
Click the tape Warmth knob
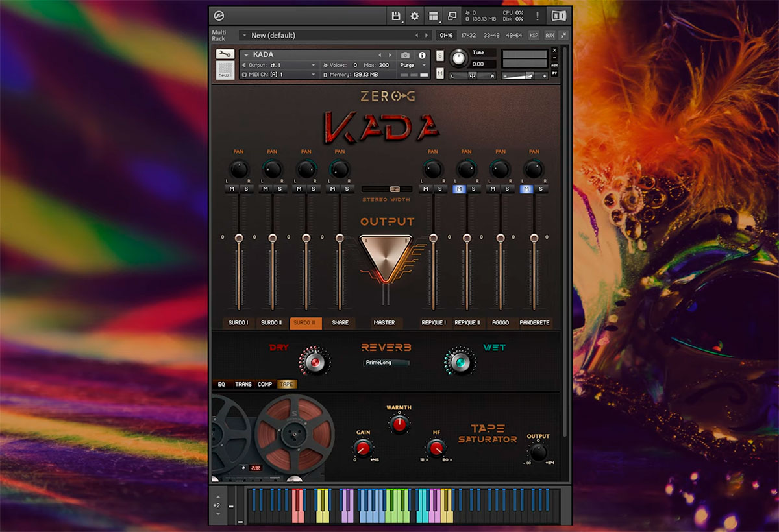[x=399, y=424]
